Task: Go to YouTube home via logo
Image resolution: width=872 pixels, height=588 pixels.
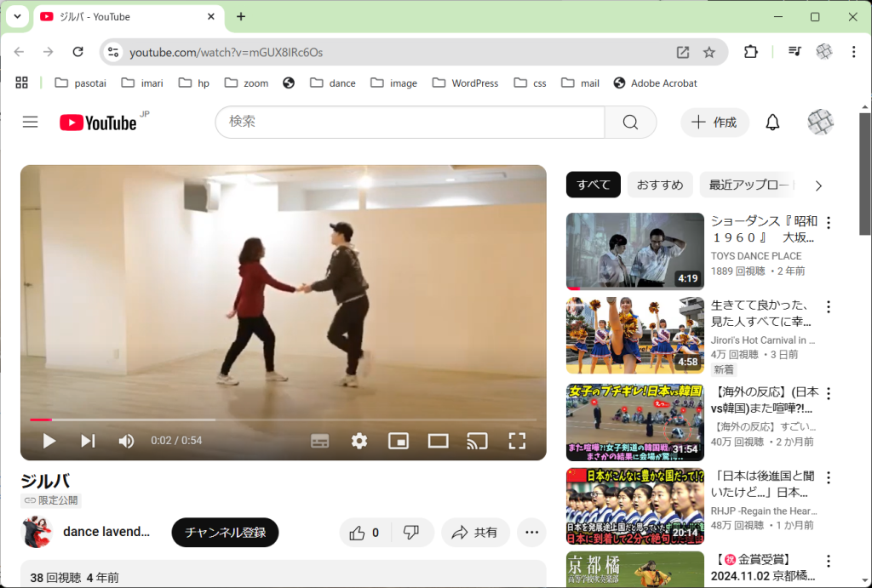Action: 99,123
